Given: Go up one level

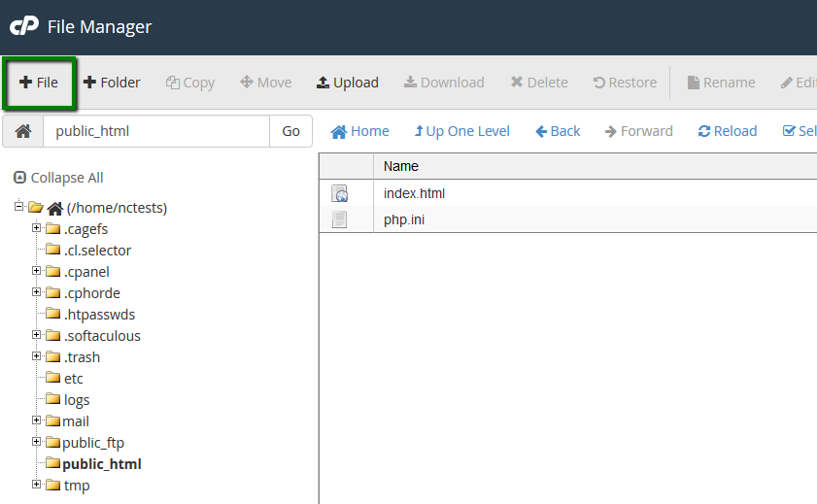Looking at the screenshot, I should [461, 131].
